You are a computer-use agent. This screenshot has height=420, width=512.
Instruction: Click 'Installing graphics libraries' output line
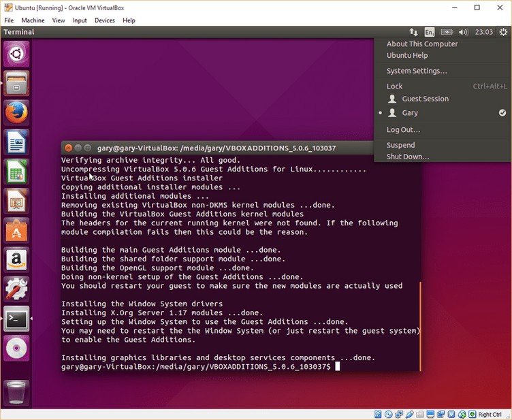click(218, 357)
